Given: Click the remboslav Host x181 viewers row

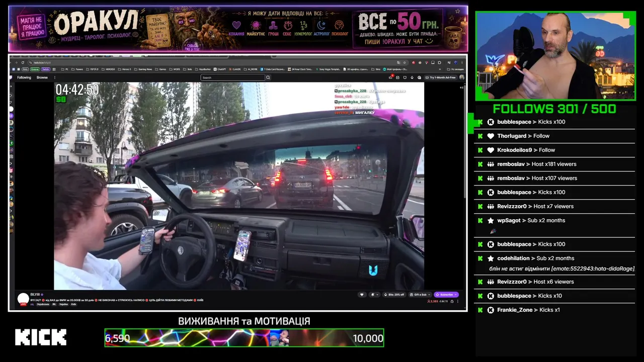Looking at the screenshot, I should tap(554, 164).
